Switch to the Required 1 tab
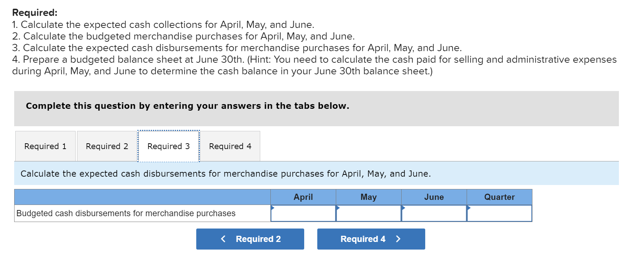This screenshot has height=255, width=644. [x=45, y=146]
